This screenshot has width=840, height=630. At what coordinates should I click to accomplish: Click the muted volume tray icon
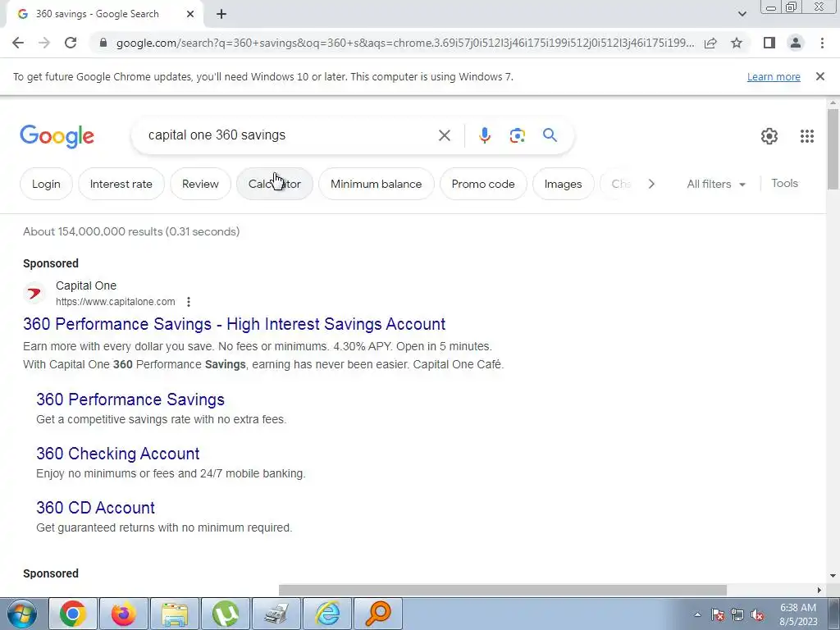757,615
